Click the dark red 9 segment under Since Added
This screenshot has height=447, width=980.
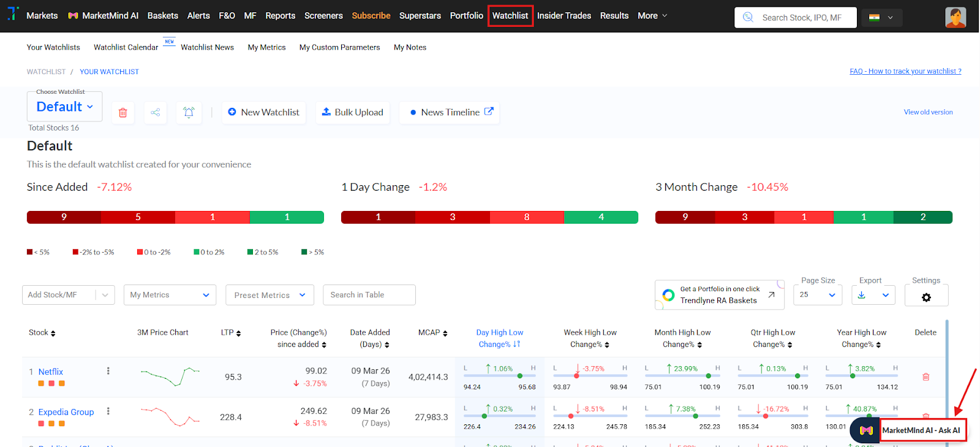click(64, 217)
